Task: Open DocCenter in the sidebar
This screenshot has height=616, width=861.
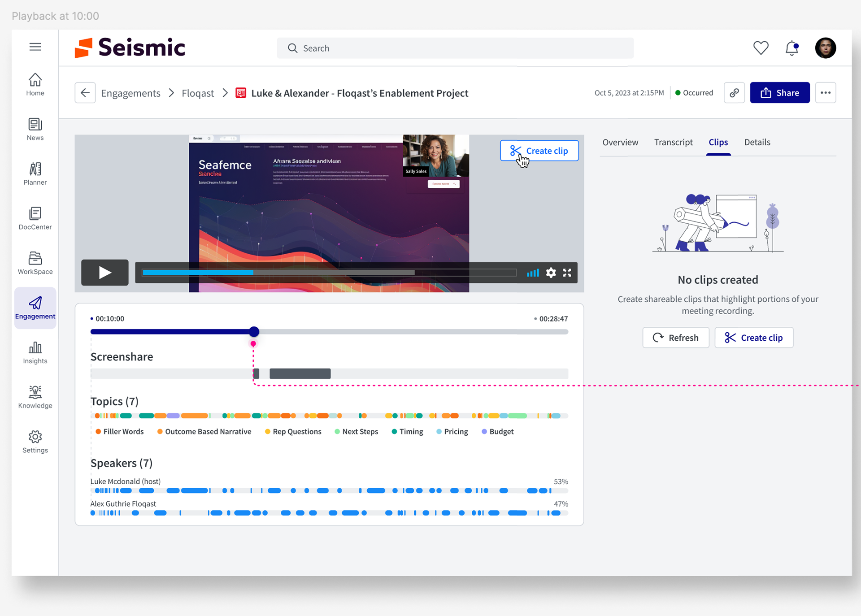Action: (x=35, y=218)
